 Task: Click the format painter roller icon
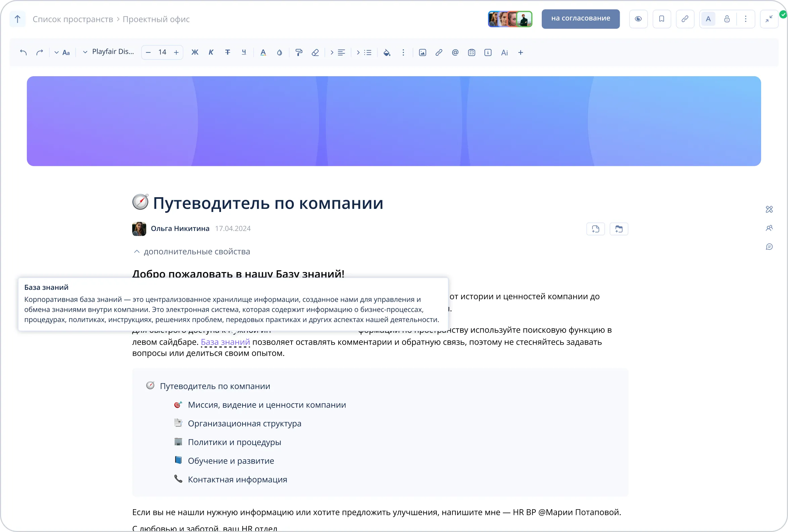coord(299,52)
